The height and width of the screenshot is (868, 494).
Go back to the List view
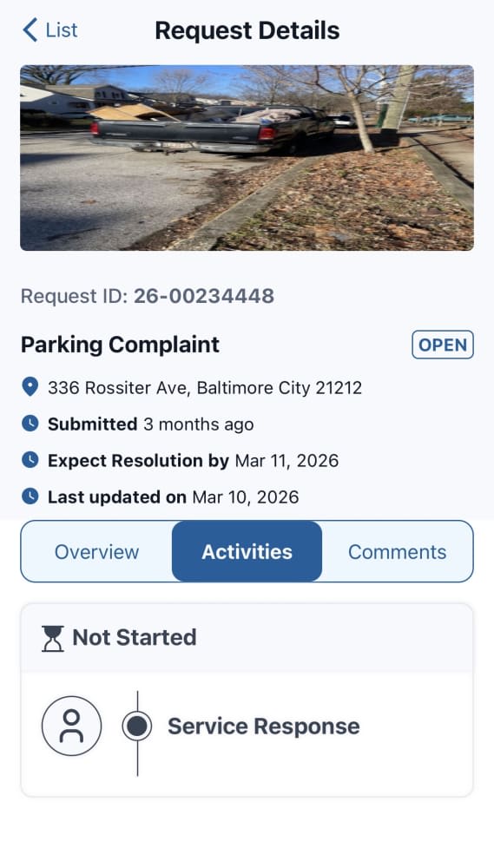[x=50, y=30]
